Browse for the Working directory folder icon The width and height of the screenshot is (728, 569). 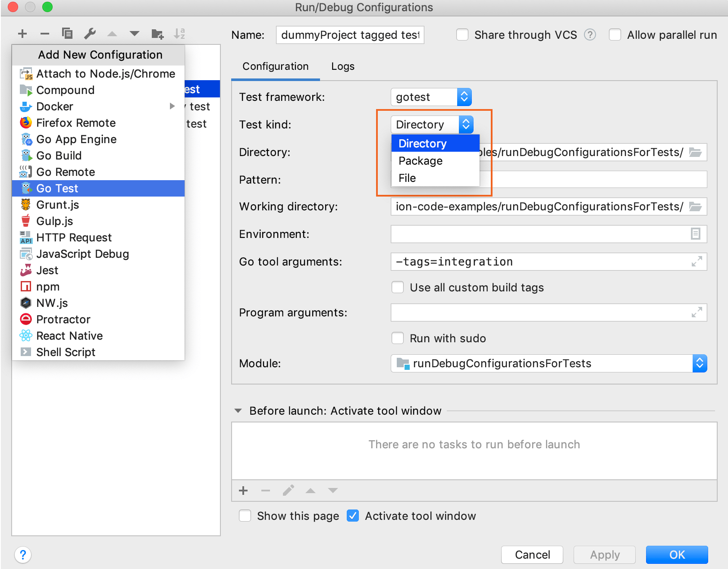point(695,206)
